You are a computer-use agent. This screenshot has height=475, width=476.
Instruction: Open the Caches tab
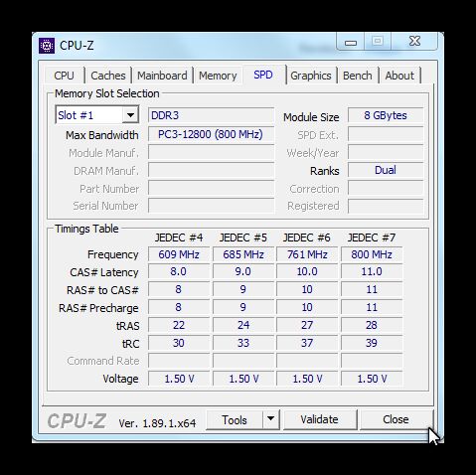pos(108,76)
